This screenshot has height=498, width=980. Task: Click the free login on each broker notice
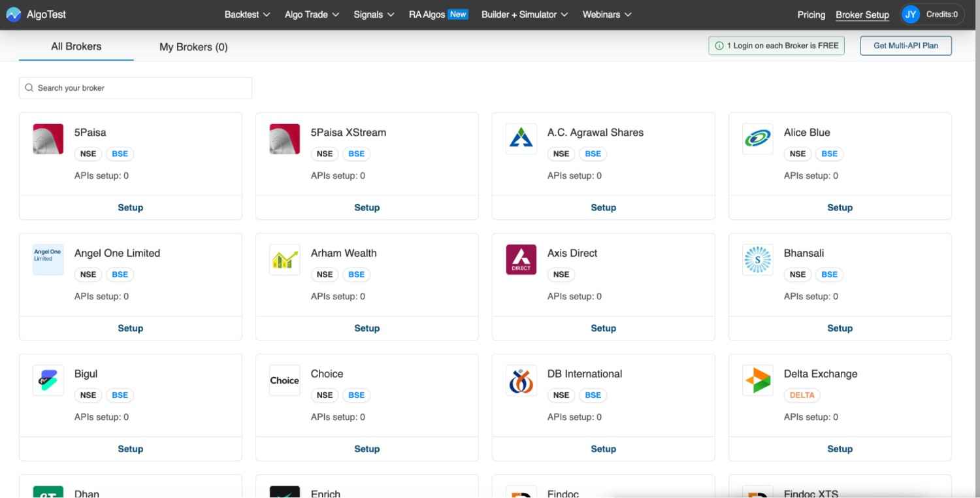pos(776,46)
